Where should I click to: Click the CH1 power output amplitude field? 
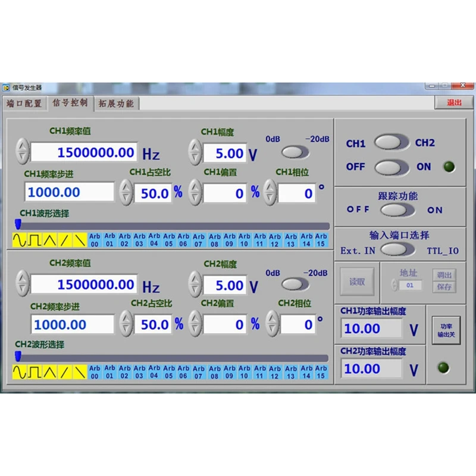[372, 328]
